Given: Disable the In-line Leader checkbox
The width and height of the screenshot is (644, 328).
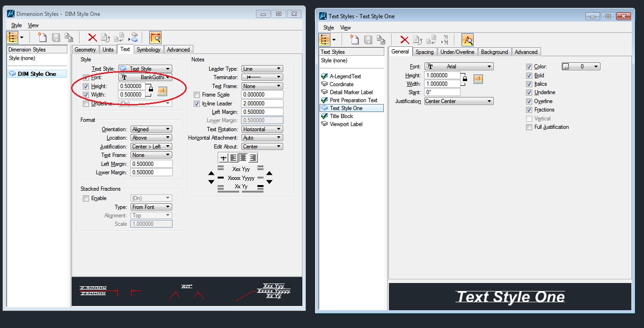Looking at the screenshot, I should [x=197, y=104].
